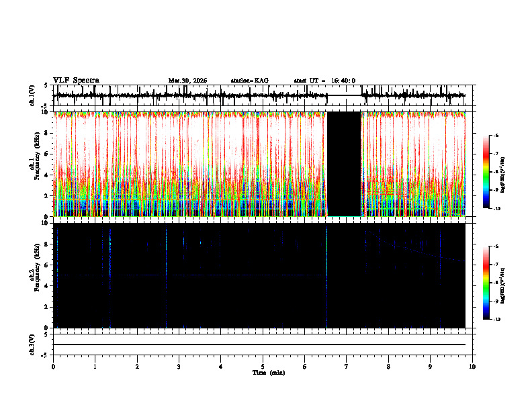Click the "5" minute tick label

263,367
